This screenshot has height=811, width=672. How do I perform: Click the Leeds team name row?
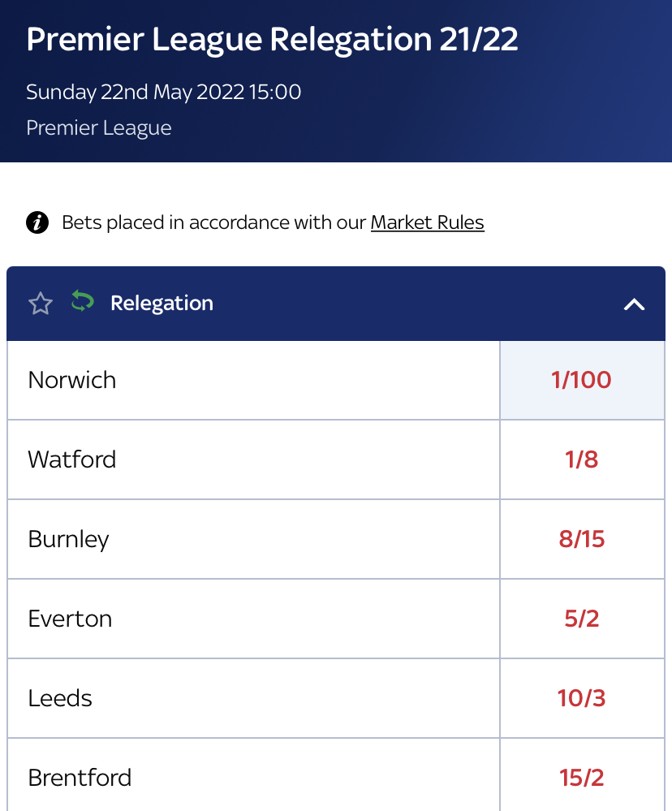[253, 698]
